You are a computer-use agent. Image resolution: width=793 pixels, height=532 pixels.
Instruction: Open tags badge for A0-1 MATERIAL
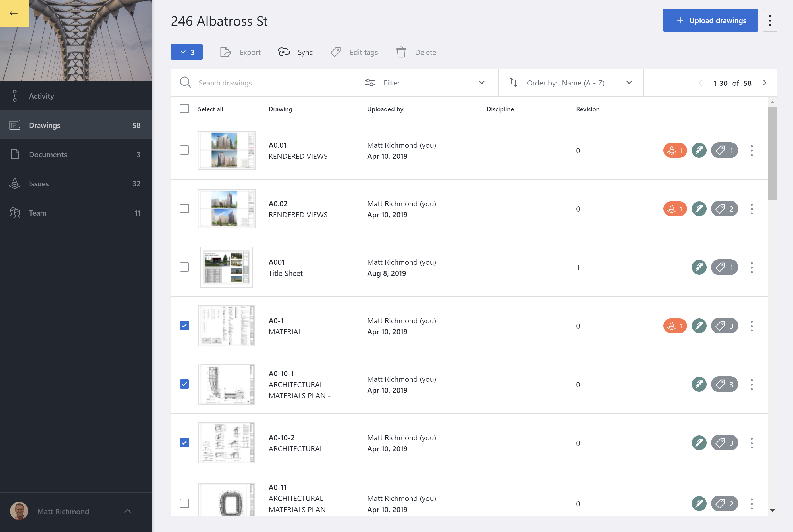(725, 326)
